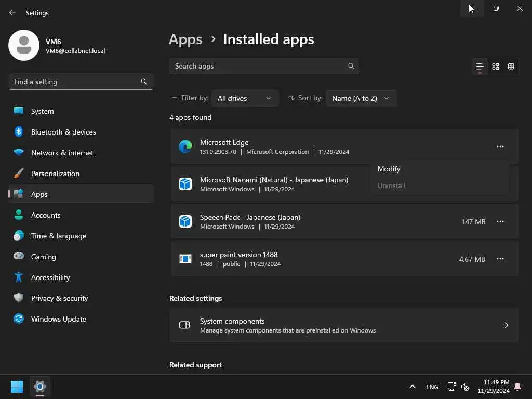Click the search magnifier in Search apps
532x399 pixels.
click(351, 66)
